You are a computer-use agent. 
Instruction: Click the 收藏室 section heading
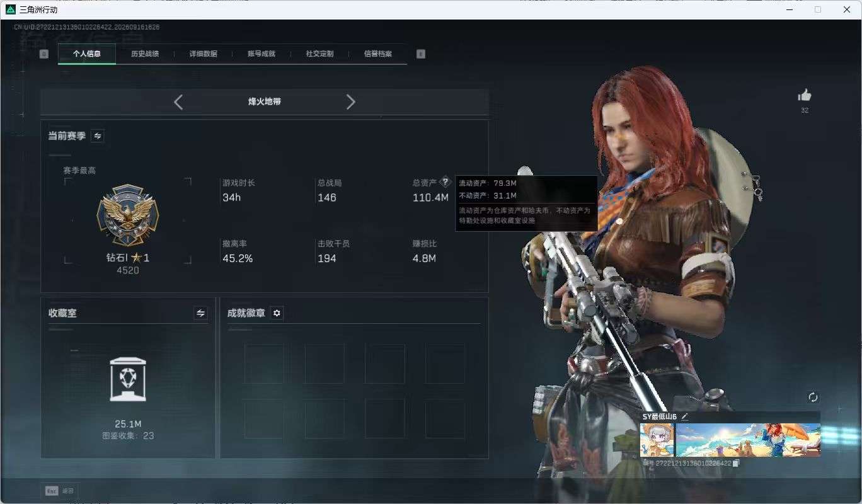(x=62, y=313)
